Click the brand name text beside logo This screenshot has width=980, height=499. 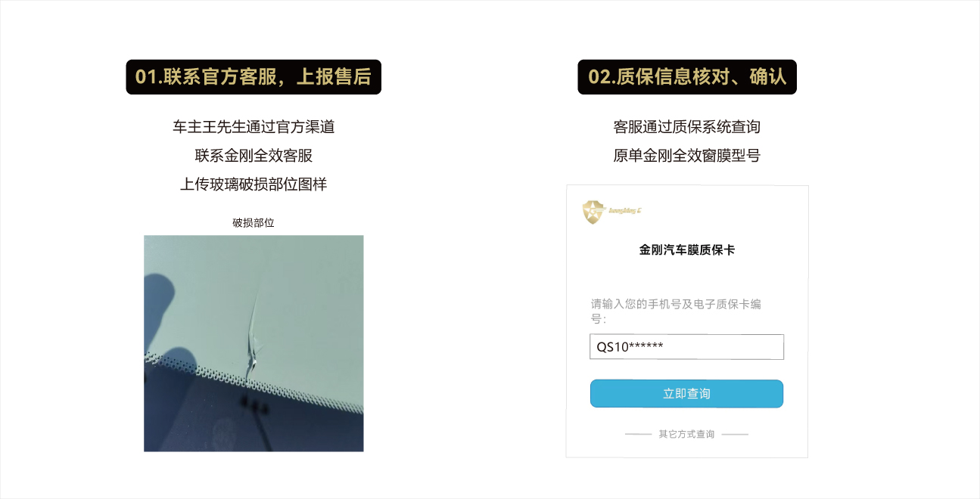(626, 211)
